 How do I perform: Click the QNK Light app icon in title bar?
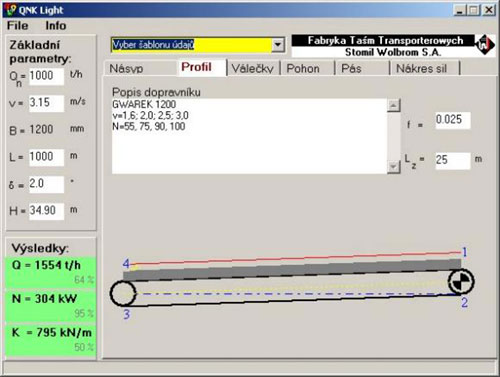click(11, 10)
